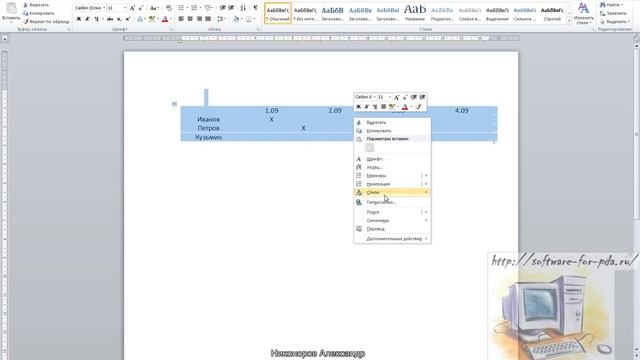Viewport: 640px width, 360px height.
Task: Center text in ribbon paragraph group
Action: click(x=190, y=19)
